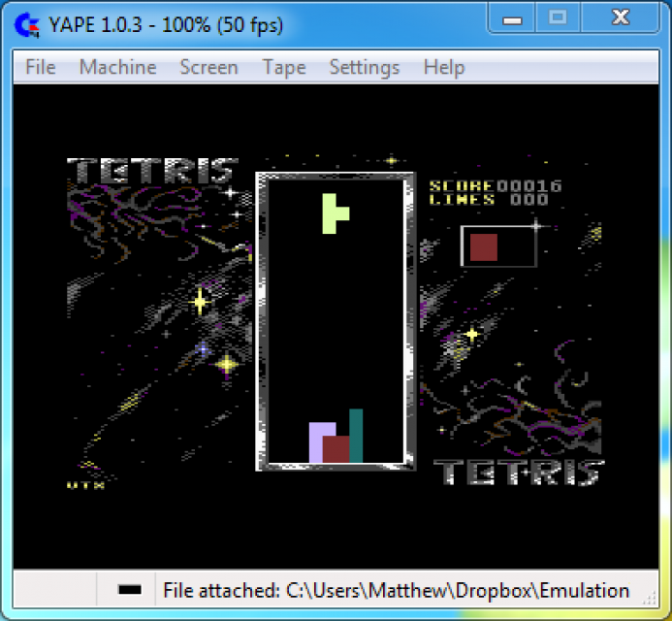Screen dimensions: 672x621
Task: Click the YAPE Commodore logo icon in title bar
Action: coord(26,25)
